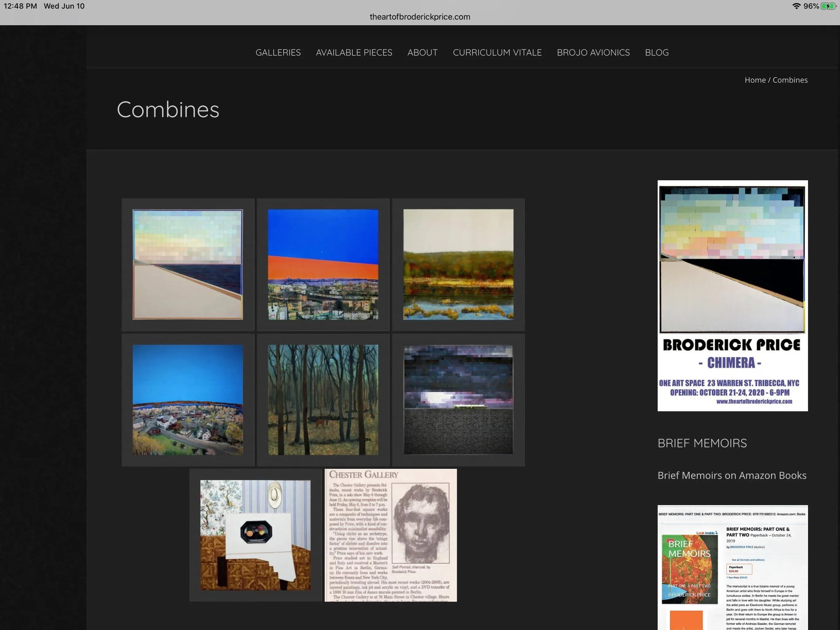Open the blue sky village aerial thumbnail

(188, 400)
